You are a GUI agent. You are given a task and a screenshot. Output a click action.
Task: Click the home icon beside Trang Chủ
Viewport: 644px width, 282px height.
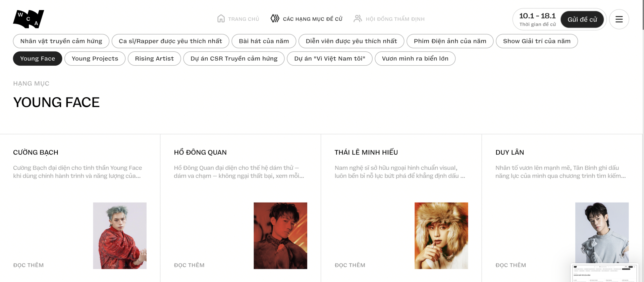(x=221, y=19)
